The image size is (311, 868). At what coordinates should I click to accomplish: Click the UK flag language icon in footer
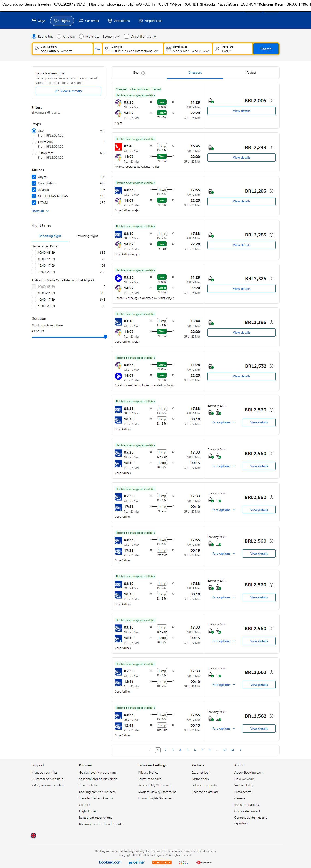pos(33,835)
